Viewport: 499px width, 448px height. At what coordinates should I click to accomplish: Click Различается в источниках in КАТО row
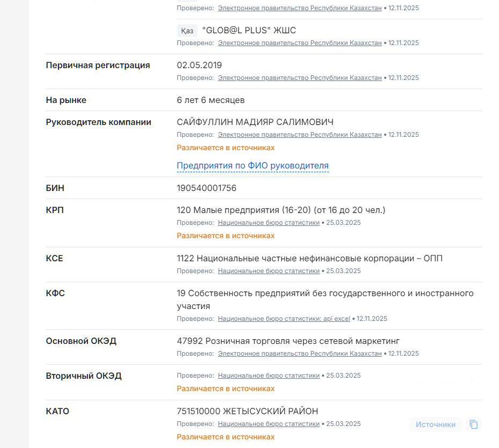point(225,437)
